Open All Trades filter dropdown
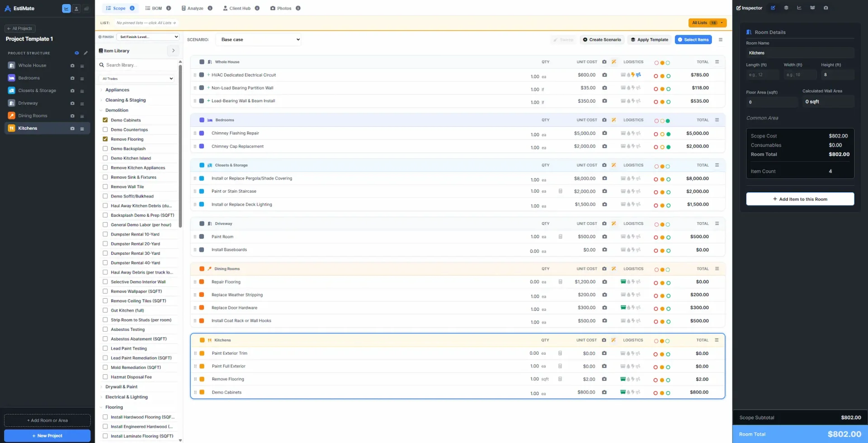Screen dimensions: 868x443 coord(137,79)
